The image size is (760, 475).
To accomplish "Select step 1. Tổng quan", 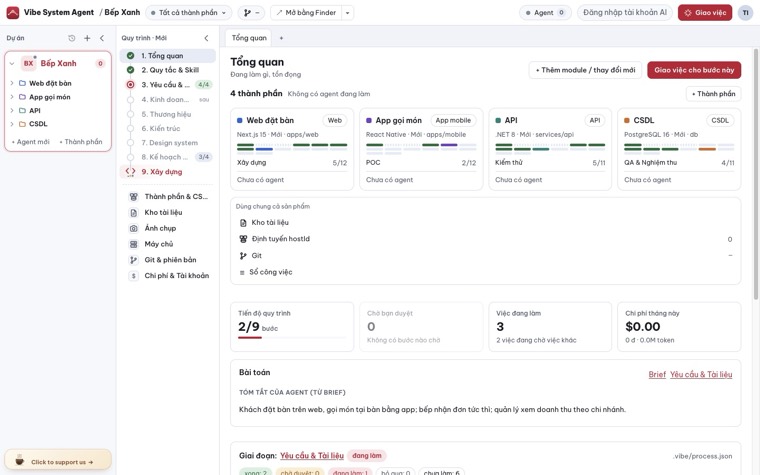I will click(x=168, y=56).
